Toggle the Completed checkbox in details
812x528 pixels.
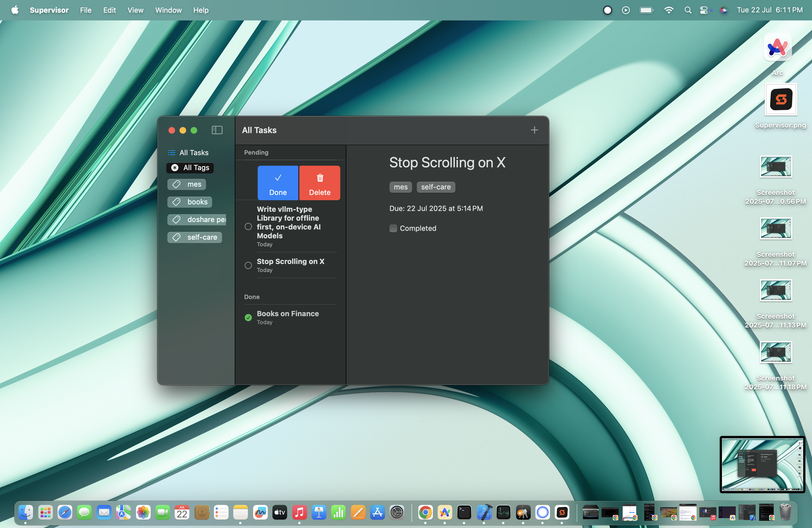point(393,228)
